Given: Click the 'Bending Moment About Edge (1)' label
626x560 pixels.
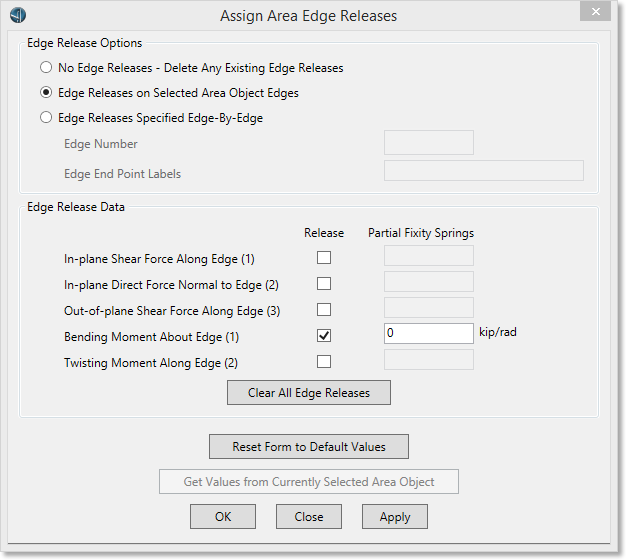Looking at the screenshot, I should 151,337.
